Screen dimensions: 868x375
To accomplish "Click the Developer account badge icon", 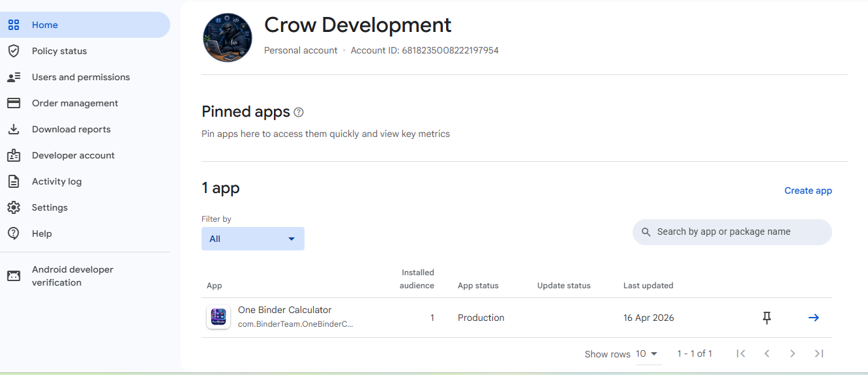I will 14,155.
